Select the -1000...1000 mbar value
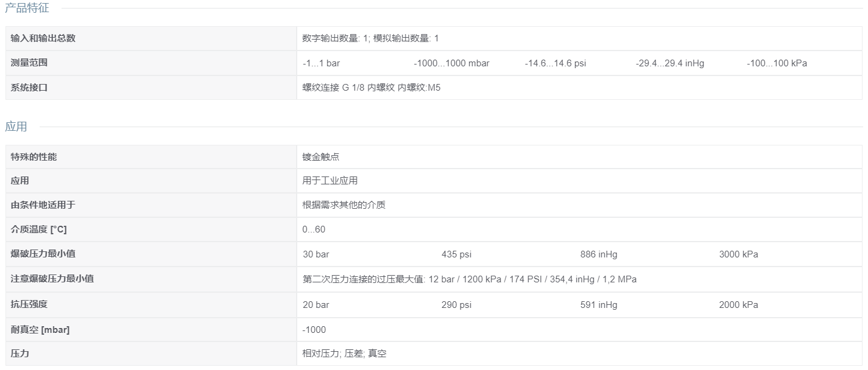The height and width of the screenshot is (370, 868). tap(451, 63)
